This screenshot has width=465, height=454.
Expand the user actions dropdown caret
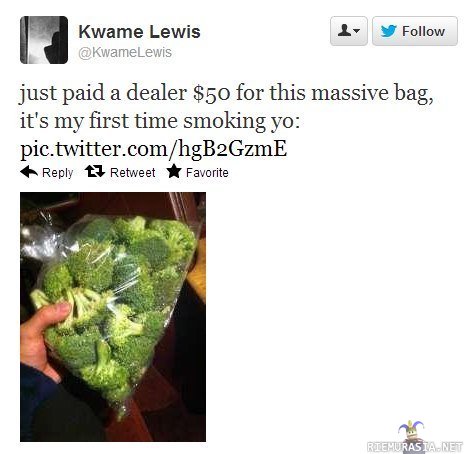(356, 31)
